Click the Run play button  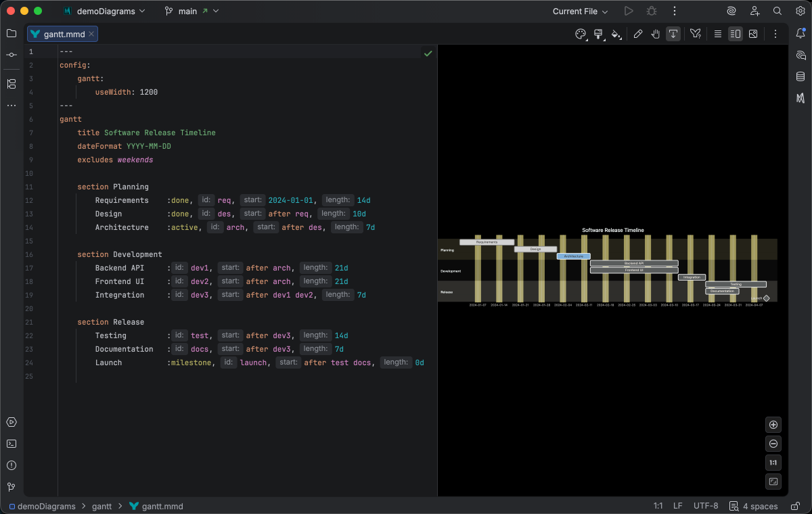point(629,11)
